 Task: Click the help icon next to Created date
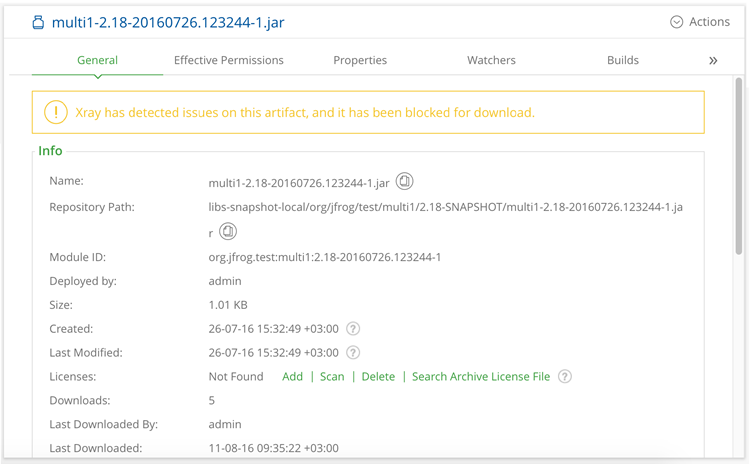point(353,329)
